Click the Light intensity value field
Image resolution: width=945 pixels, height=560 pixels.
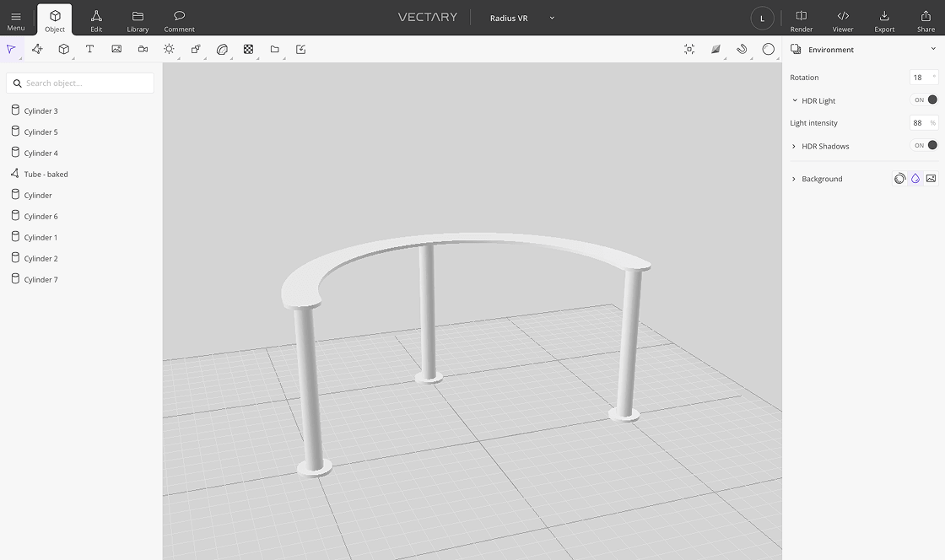tap(923, 123)
